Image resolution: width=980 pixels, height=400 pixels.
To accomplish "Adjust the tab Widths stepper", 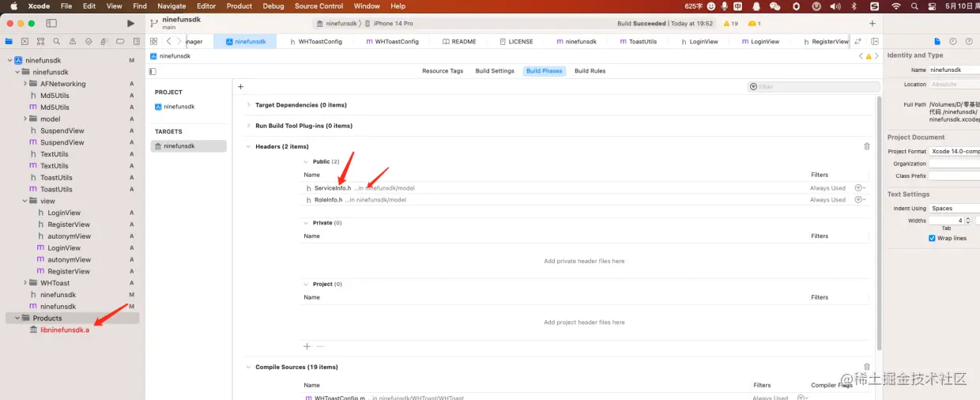I will click(x=969, y=221).
